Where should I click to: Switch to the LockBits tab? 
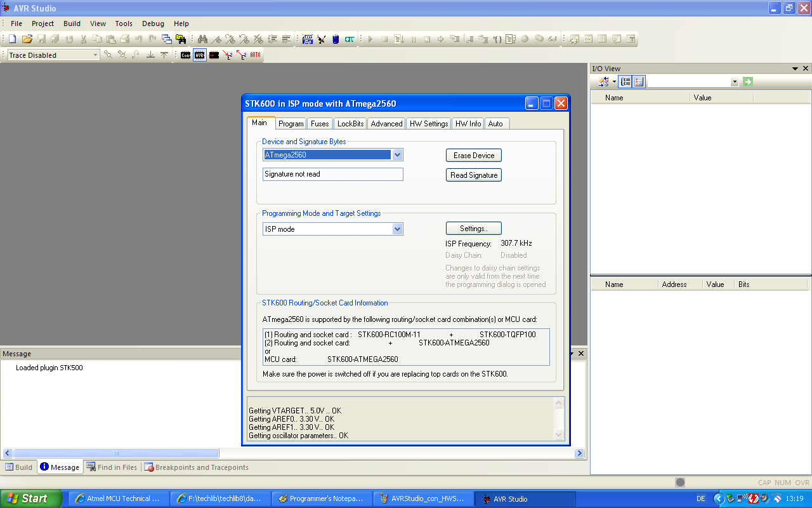click(351, 124)
